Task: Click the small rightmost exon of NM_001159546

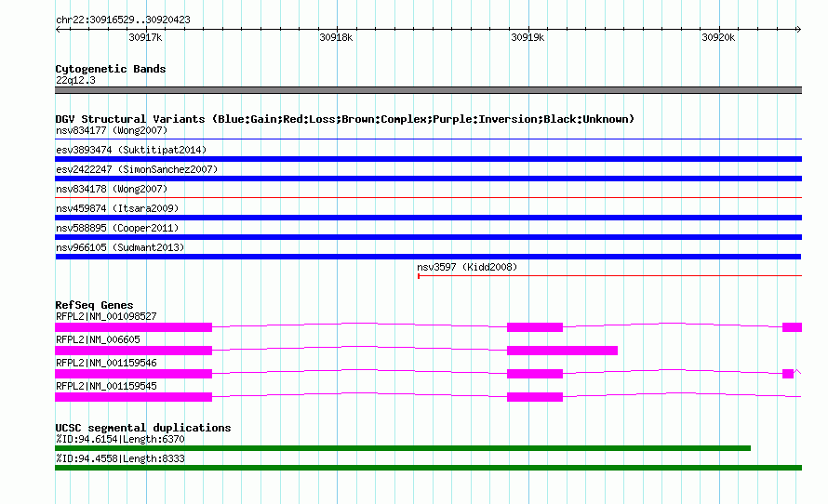Action: coord(788,374)
